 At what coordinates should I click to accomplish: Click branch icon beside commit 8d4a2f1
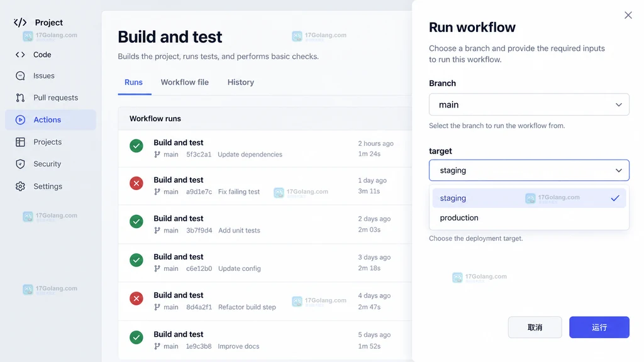[157, 307]
